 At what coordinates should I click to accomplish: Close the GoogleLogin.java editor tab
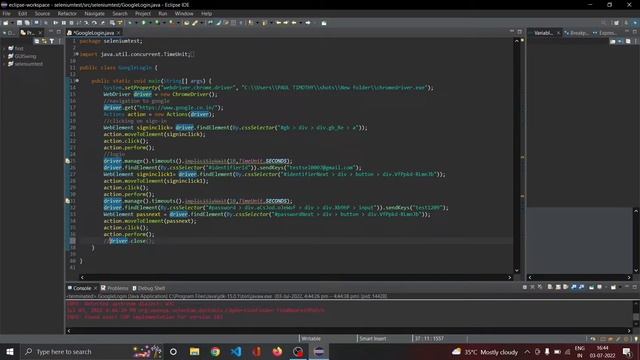(x=119, y=33)
